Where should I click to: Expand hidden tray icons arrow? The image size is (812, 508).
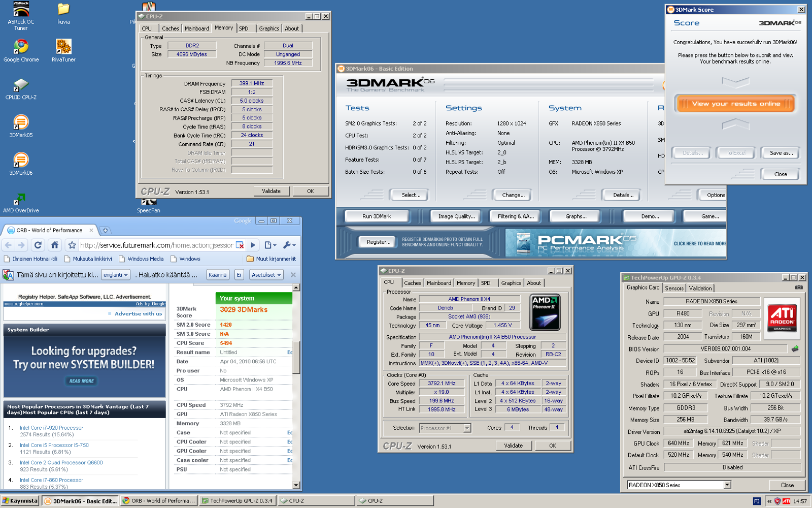pos(769,501)
